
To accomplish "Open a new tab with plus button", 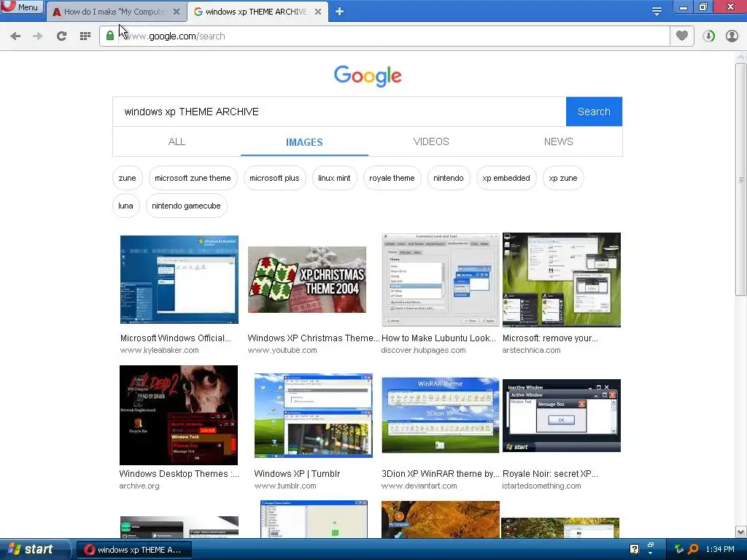I will click(339, 12).
